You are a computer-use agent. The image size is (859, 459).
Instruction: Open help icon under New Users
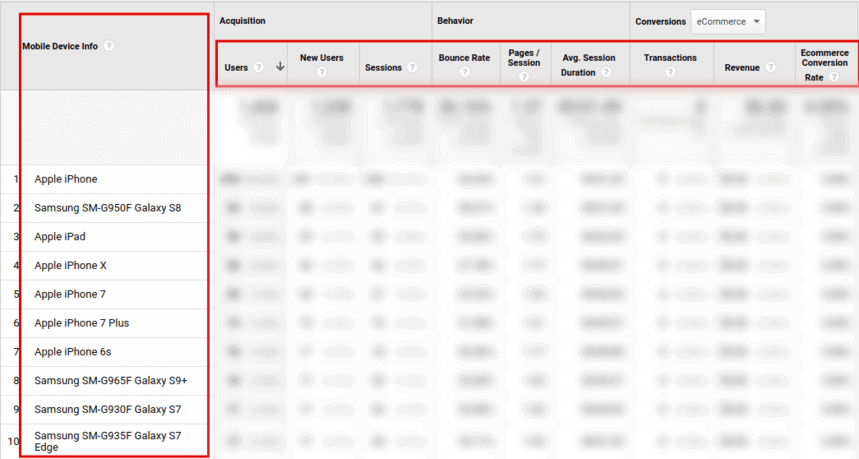tap(322, 72)
